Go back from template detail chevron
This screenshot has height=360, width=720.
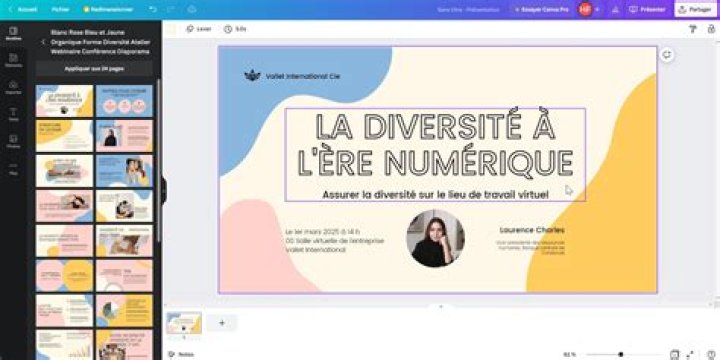coord(43,42)
